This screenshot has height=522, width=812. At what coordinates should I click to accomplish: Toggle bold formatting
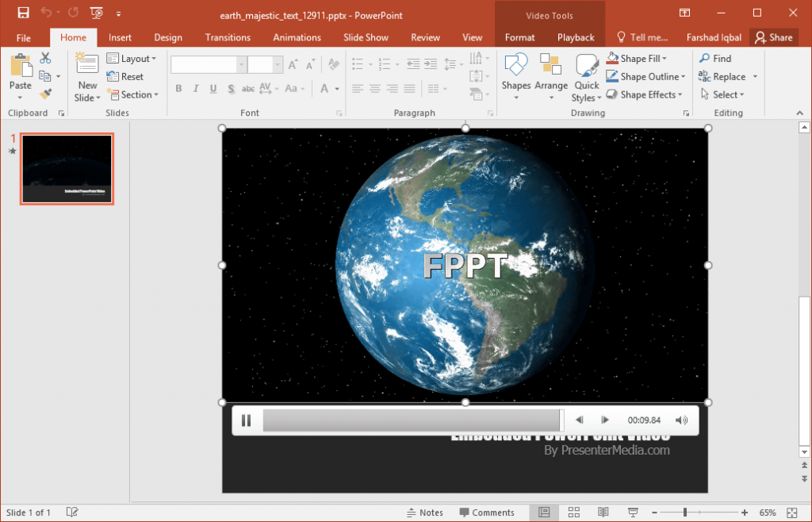[178, 88]
